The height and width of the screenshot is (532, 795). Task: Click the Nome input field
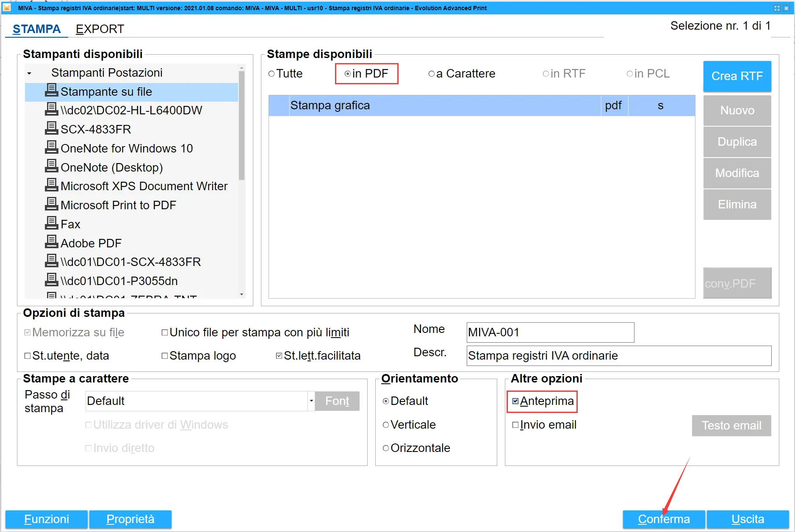point(550,332)
